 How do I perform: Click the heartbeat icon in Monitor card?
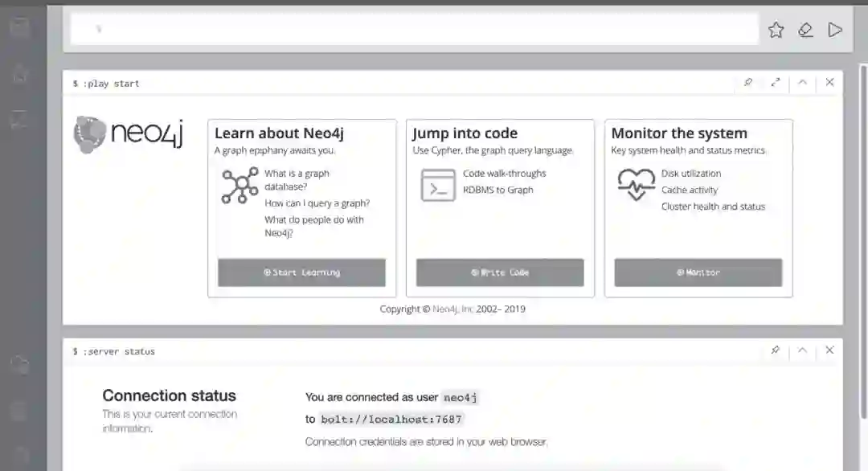click(x=636, y=184)
